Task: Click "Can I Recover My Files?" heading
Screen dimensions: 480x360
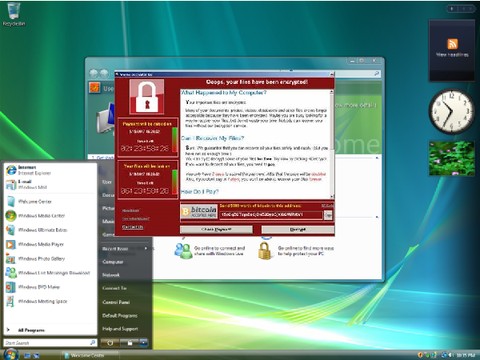Action: coord(213,138)
